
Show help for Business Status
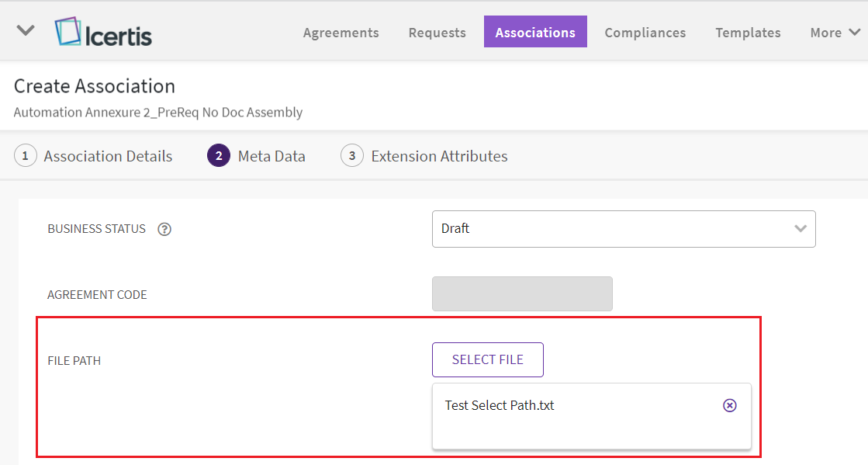click(x=164, y=229)
